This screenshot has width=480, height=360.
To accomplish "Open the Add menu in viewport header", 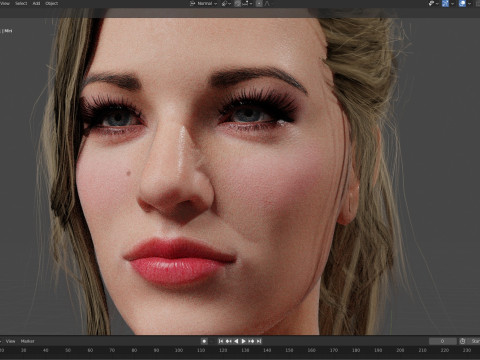I will tap(36, 3).
